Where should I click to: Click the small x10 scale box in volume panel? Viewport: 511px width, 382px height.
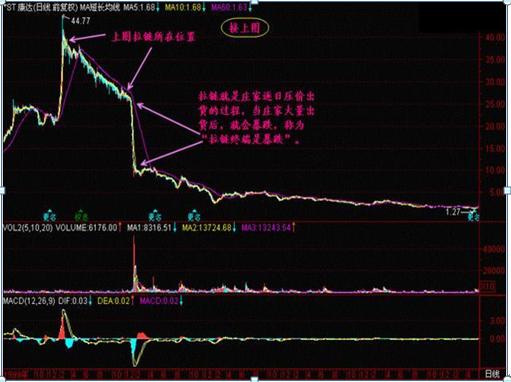(x=487, y=286)
